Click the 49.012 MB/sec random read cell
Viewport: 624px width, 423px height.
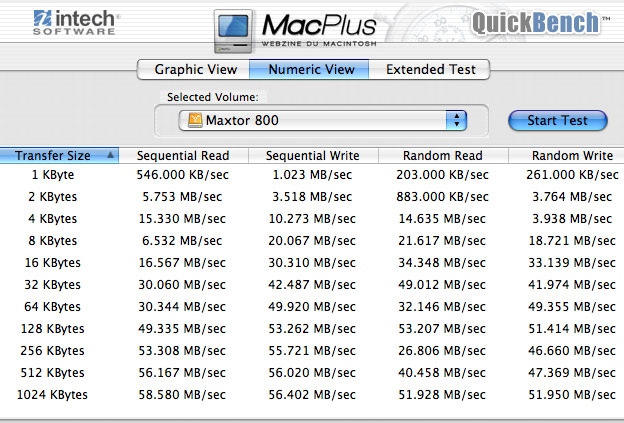pos(442,285)
